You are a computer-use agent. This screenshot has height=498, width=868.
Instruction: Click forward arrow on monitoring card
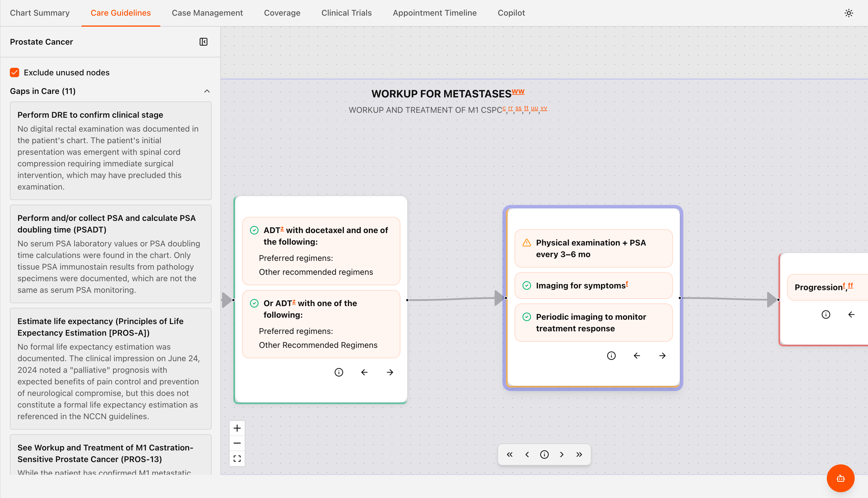(662, 356)
